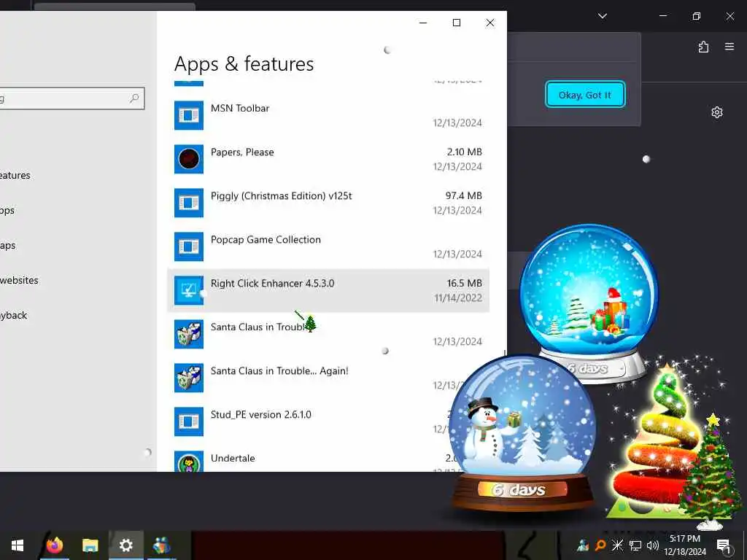Select the MSN Toolbar entry
This screenshot has width=747, height=560.
coord(328,115)
